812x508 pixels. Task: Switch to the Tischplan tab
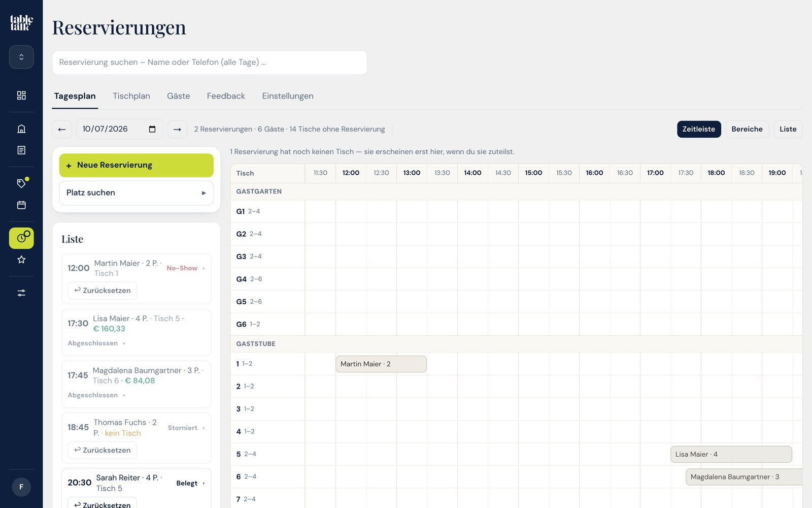pyautogui.click(x=131, y=96)
